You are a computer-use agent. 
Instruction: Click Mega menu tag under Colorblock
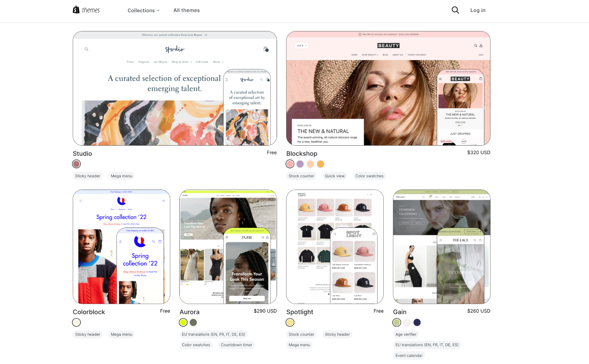[x=121, y=335]
